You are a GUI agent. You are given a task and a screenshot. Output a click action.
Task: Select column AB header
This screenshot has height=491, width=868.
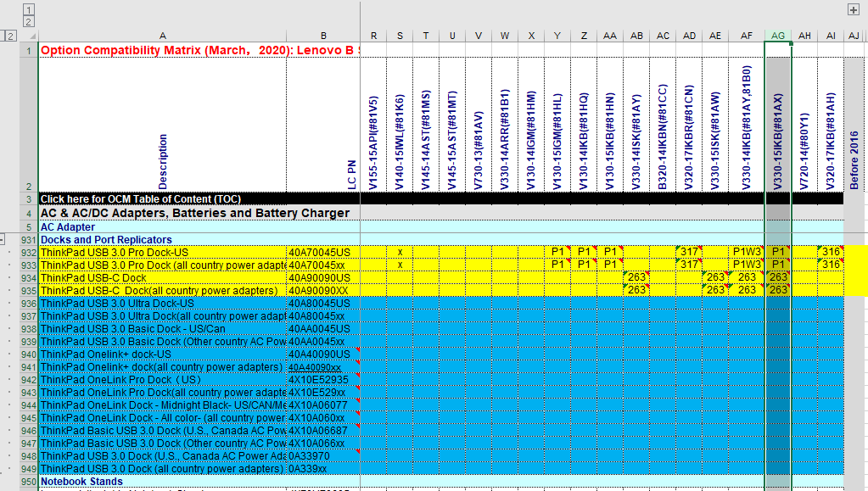click(636, 36)
